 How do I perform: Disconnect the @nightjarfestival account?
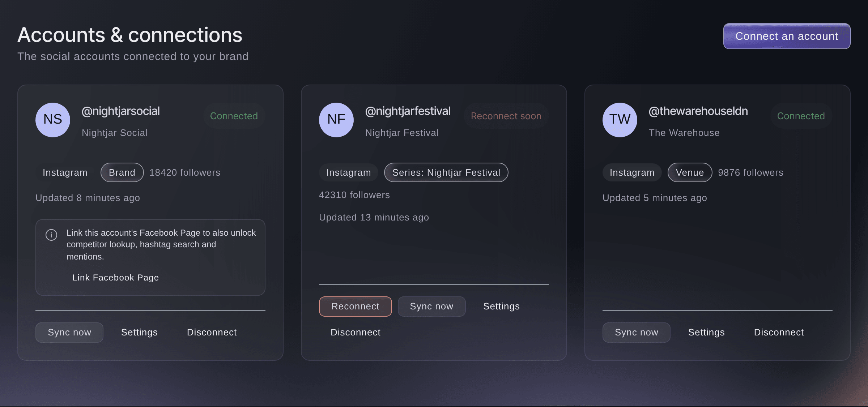click(356, 333)
